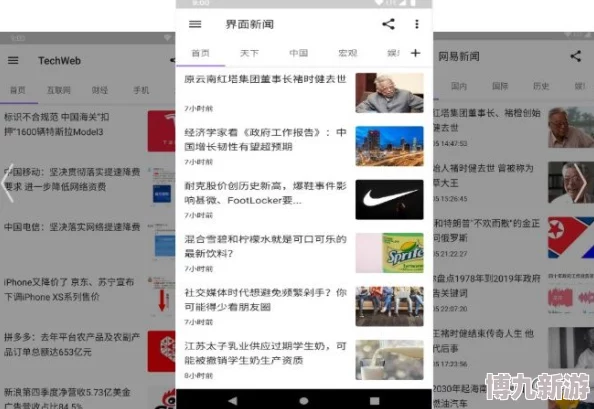
Task: Open hamburger menu in 界面新闻 app
Action: 195,24
